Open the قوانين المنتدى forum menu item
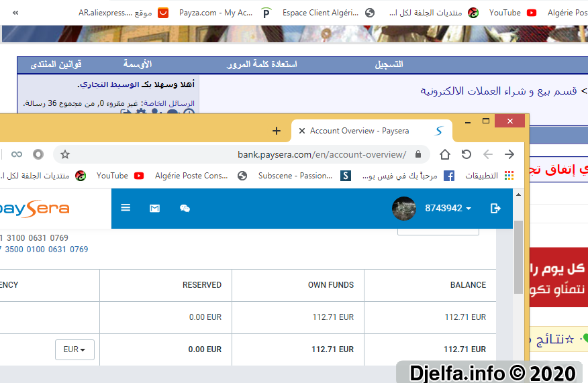 tap(56, 64)
